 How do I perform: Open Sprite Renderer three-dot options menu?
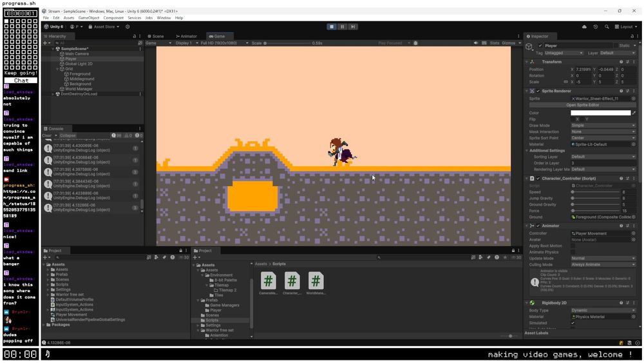[634, 91]
